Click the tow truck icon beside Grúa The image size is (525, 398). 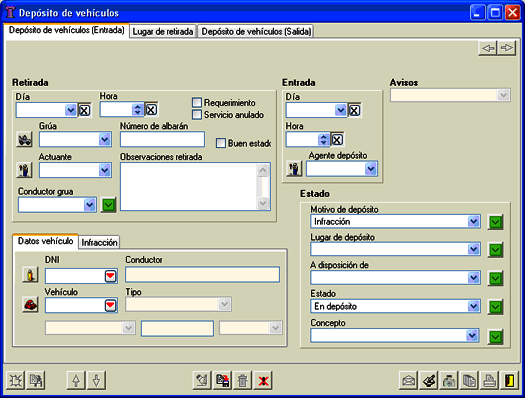(x=24, y=139)
